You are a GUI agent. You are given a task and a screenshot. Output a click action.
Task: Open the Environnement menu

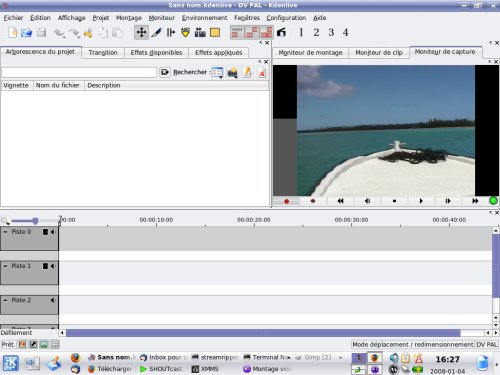204,18
